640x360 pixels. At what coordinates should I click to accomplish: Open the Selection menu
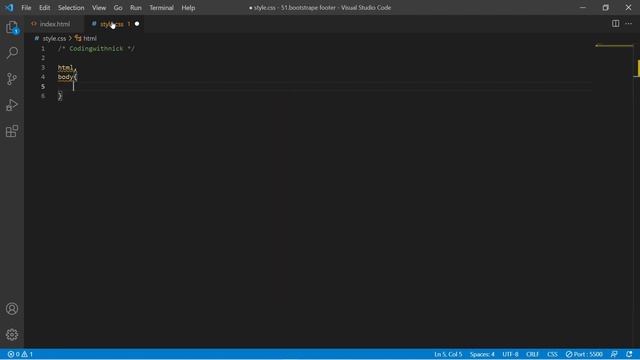(x=71, y=8)
